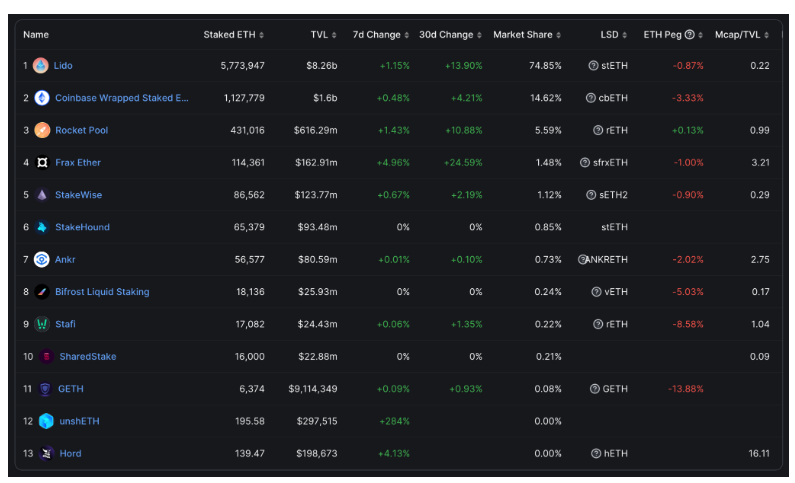This screenshot has height=483, width=795.
Task: Click the StakeHound logo icon
Action: [x=42, y=227]
